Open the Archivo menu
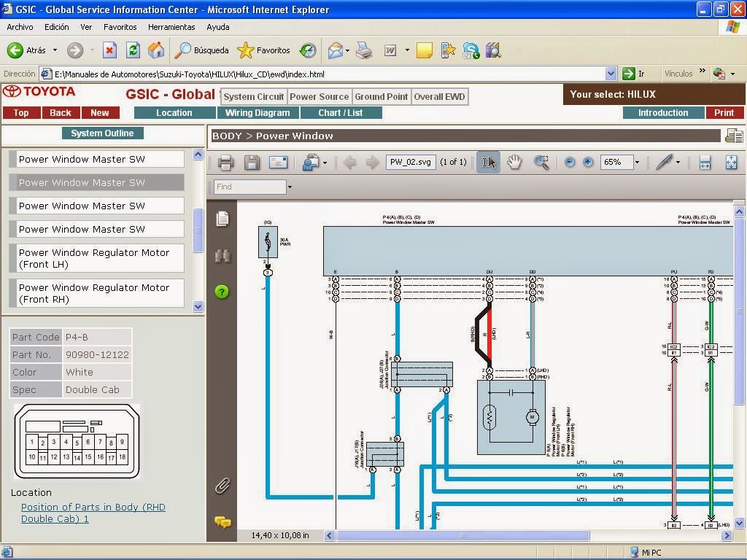747x560 pixels. click(x=20, y=27)
